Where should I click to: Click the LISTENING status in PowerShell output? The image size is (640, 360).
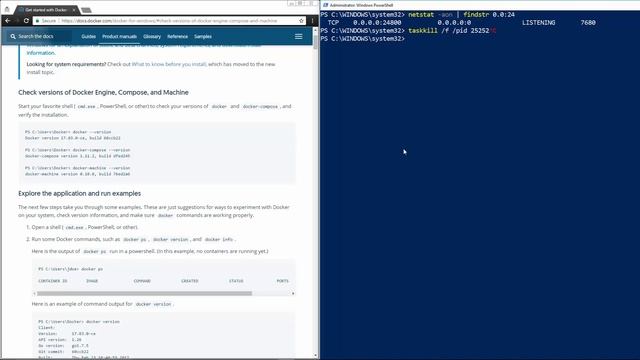538,22
